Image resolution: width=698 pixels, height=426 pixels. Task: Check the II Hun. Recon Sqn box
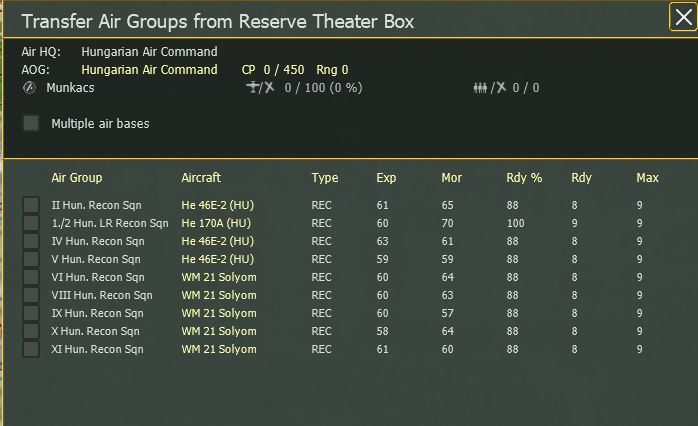point(31,205)
